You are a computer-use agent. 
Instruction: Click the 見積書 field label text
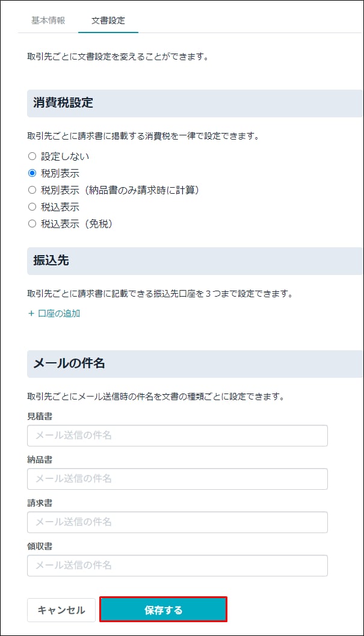(40, 416)
